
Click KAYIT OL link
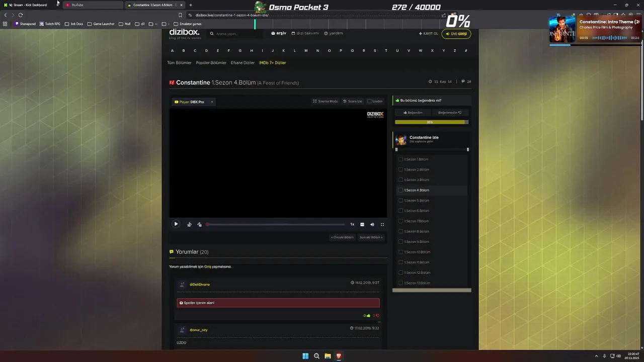429,34
